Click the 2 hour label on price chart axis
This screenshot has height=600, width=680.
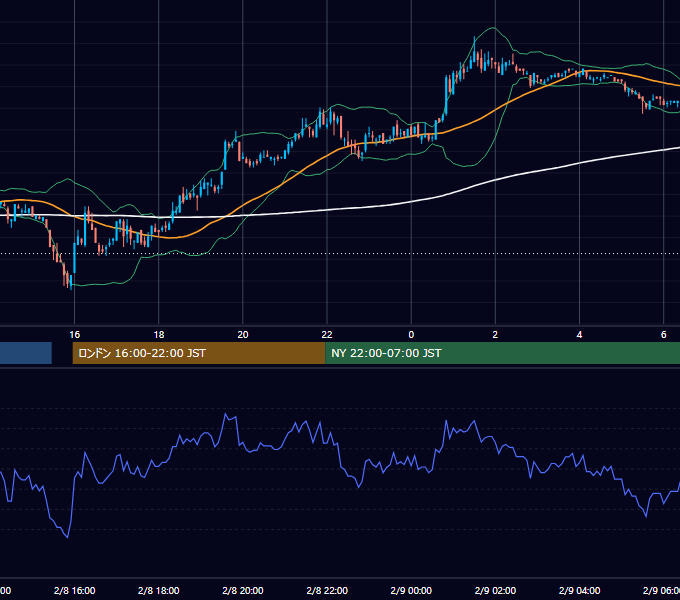pos(495,334)
